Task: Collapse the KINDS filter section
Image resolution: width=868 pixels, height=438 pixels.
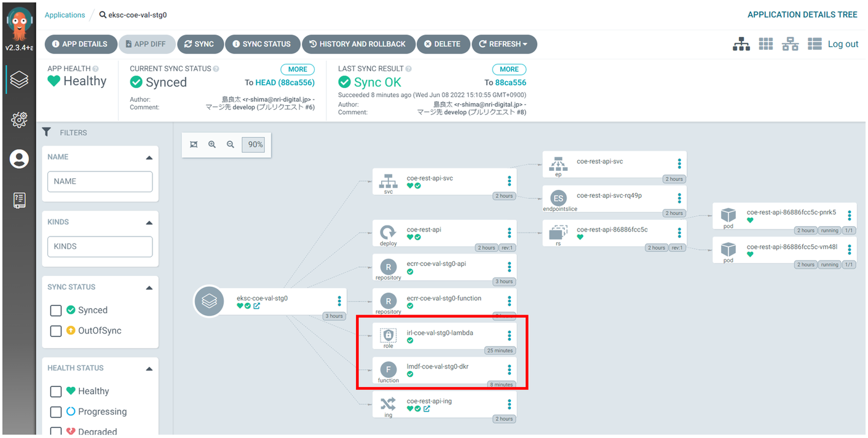Action: (x=149, y=222)
